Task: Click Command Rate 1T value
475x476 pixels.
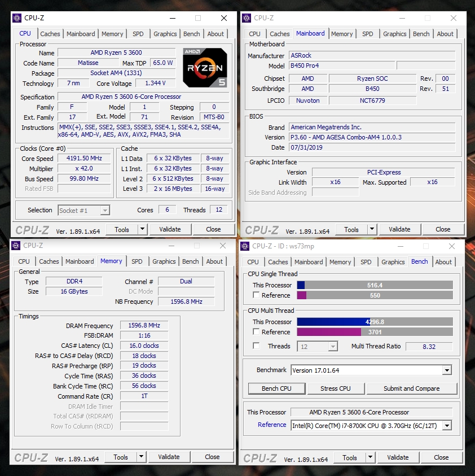Action: [144, 396]
